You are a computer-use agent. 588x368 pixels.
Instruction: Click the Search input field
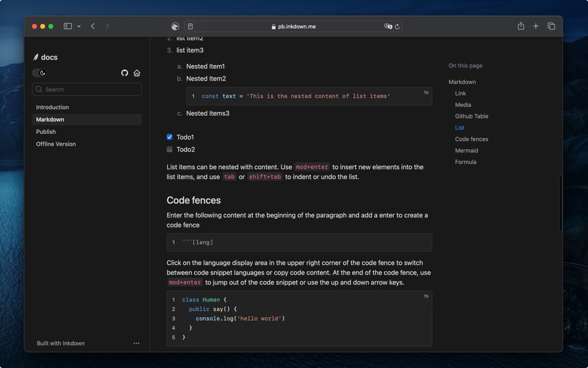coord(87,89)
